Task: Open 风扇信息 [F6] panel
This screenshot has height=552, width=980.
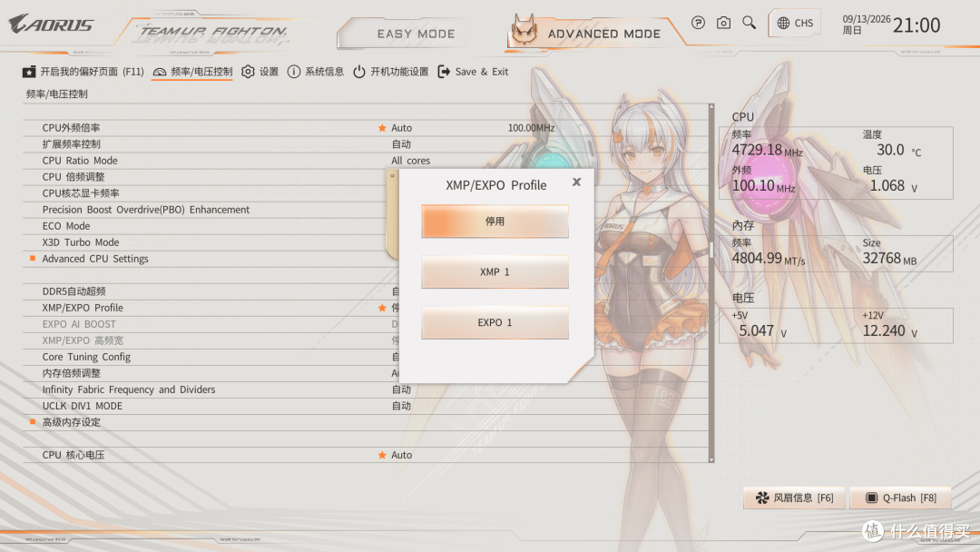Action: coord(794,498)
